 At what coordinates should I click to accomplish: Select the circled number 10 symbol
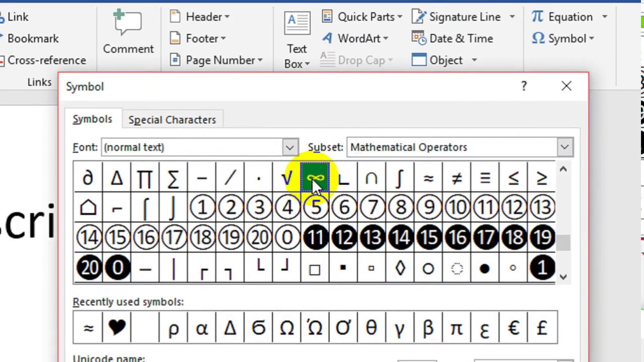coord(457,208)
